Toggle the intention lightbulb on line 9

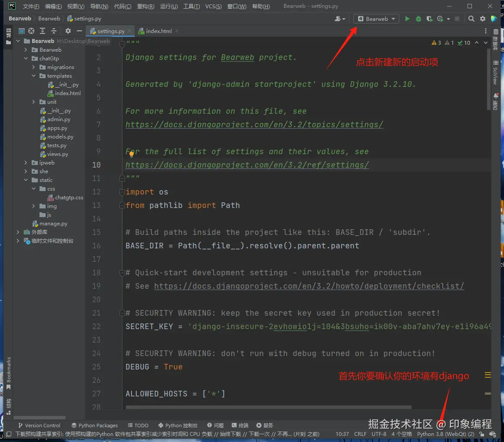pos(132,154)
